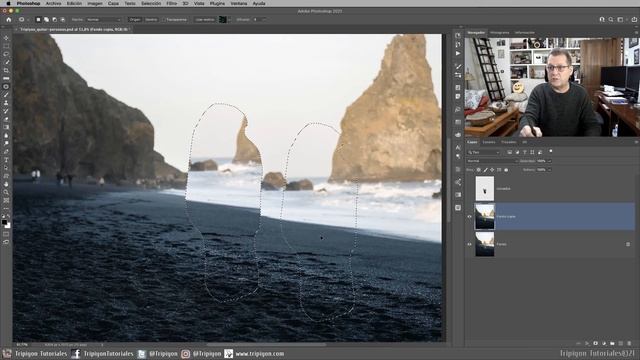Open the Selección menu
Screen dimensions: 640x360
click(x=151, y=3)
